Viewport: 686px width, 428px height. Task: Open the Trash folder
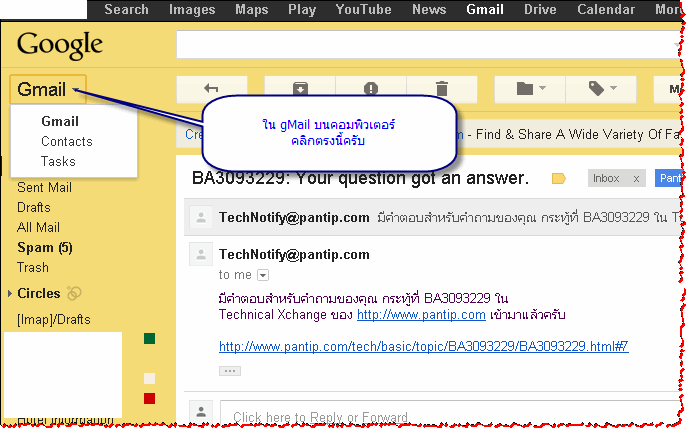(33, 267)
